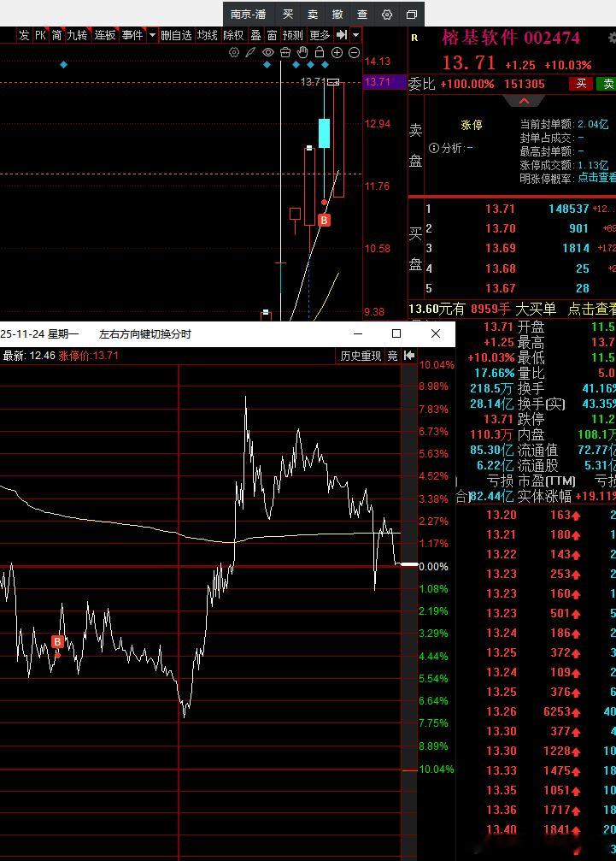The height and width of the screenshot is (861, 616).
Task: Click the green 卖 button beside 委比
Action: coord(607,84)
